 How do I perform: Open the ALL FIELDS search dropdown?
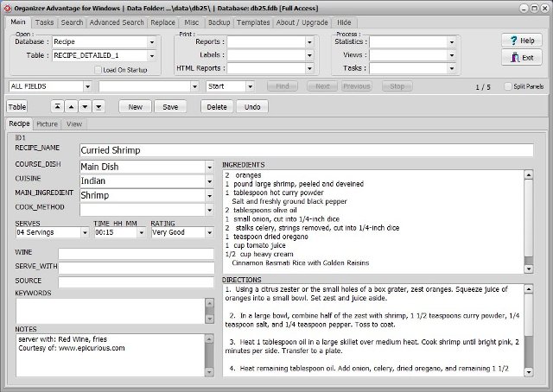click(x=87, y=86)
